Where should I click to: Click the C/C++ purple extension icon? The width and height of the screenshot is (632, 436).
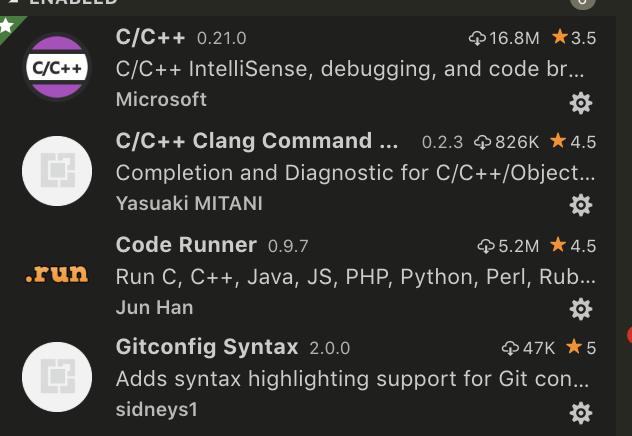click(x=57, y=67)
